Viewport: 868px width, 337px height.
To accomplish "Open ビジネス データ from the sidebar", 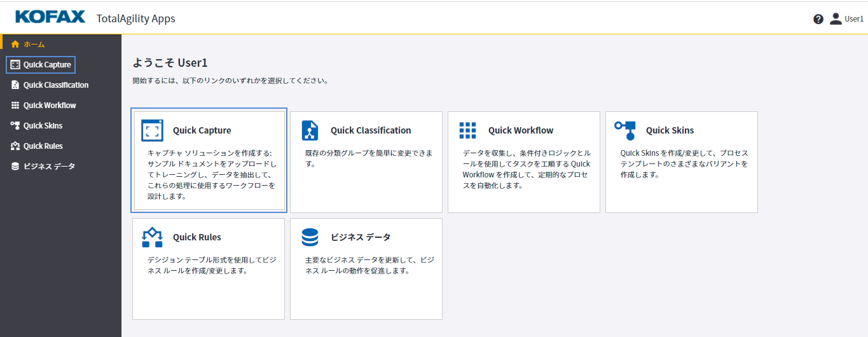I will tap(49, 167).
